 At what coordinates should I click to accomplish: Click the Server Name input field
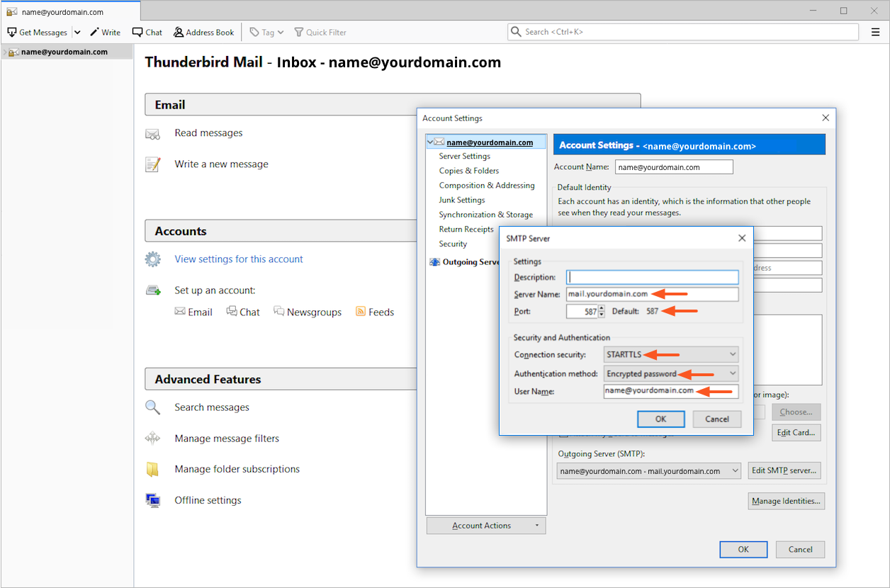point(652,294)
